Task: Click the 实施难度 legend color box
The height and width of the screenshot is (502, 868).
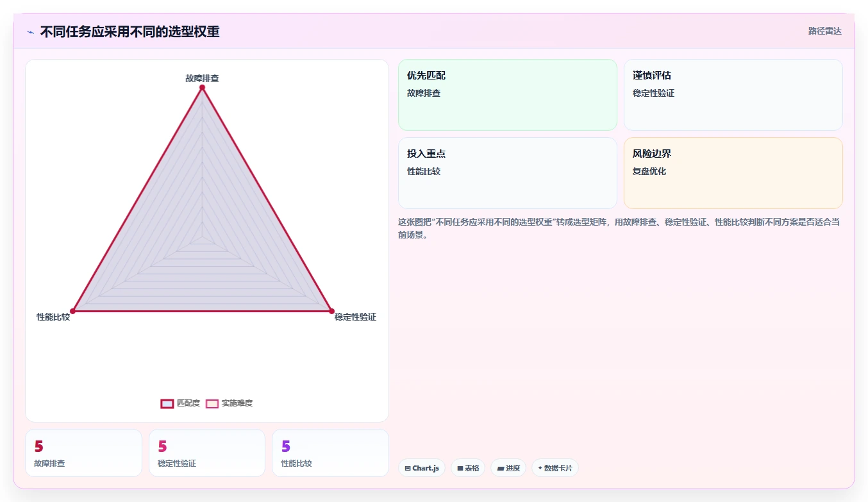Action: [212, 403]
